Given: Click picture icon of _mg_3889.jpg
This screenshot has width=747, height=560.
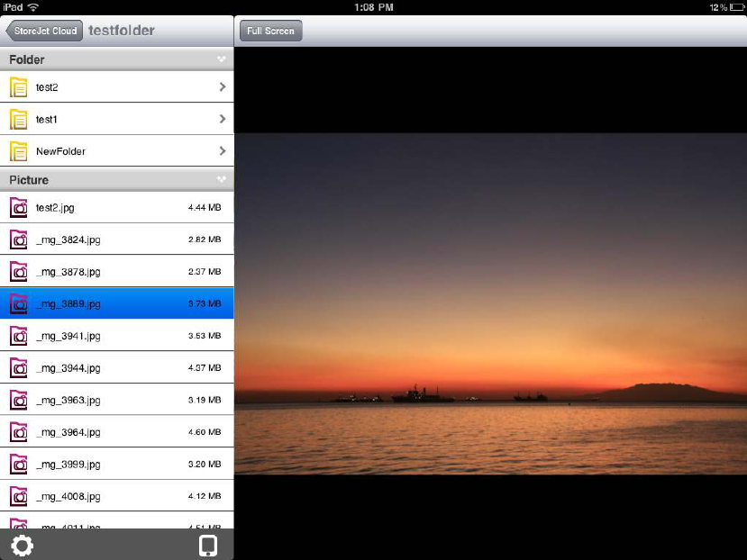Looking at the screenshot, I should click(19, 303).
